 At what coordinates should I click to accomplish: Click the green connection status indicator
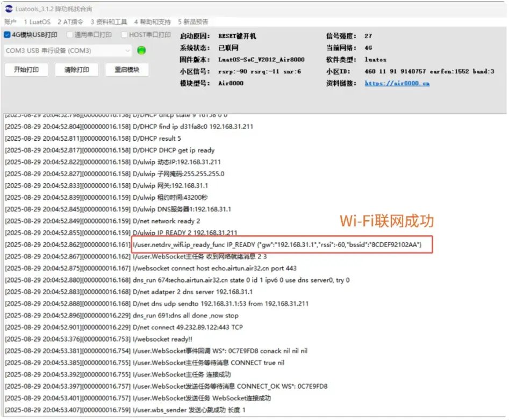click(x=141, y=50)
